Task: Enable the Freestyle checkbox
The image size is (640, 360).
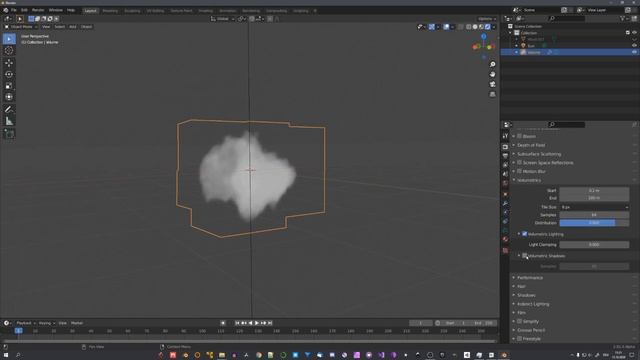Action: [x=520, y=338]
